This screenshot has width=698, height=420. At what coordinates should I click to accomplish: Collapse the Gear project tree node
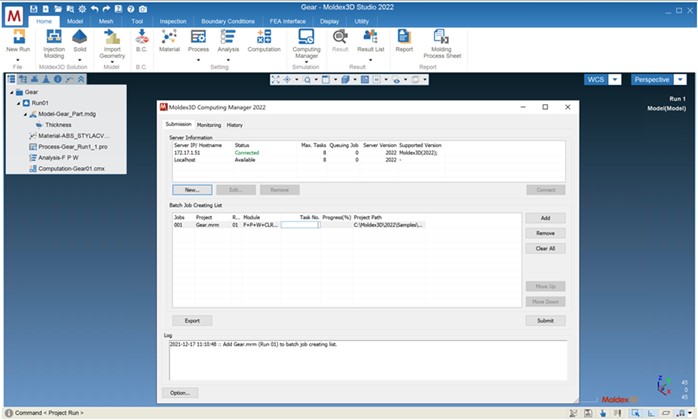12,92
